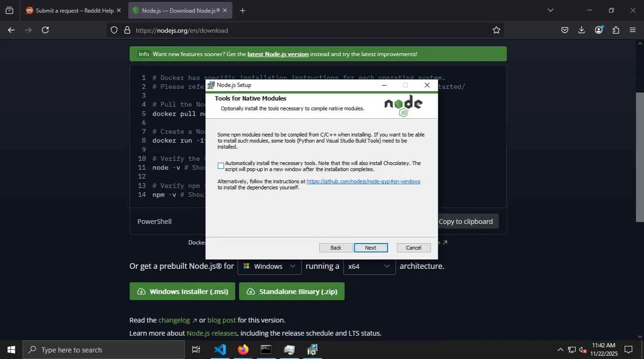Open the Firefox View icon beside the tabs
644x359 pixels.
tap(9, 10)
